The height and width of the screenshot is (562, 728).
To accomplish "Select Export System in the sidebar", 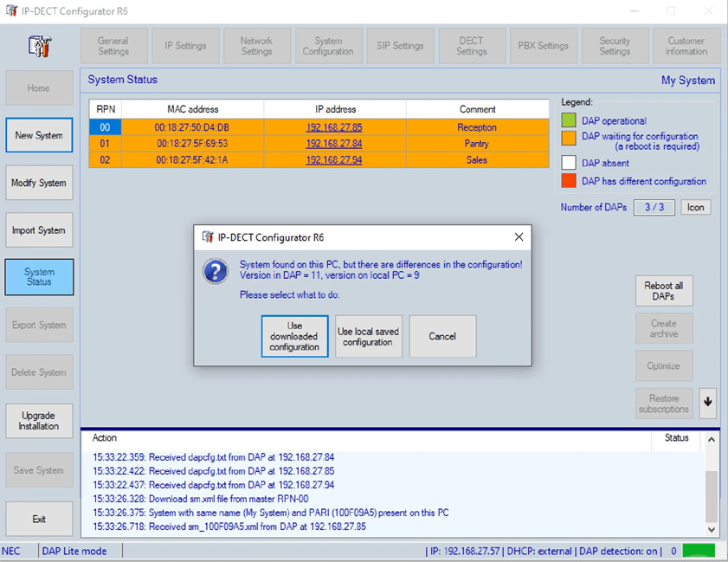I will coord(39,325).
